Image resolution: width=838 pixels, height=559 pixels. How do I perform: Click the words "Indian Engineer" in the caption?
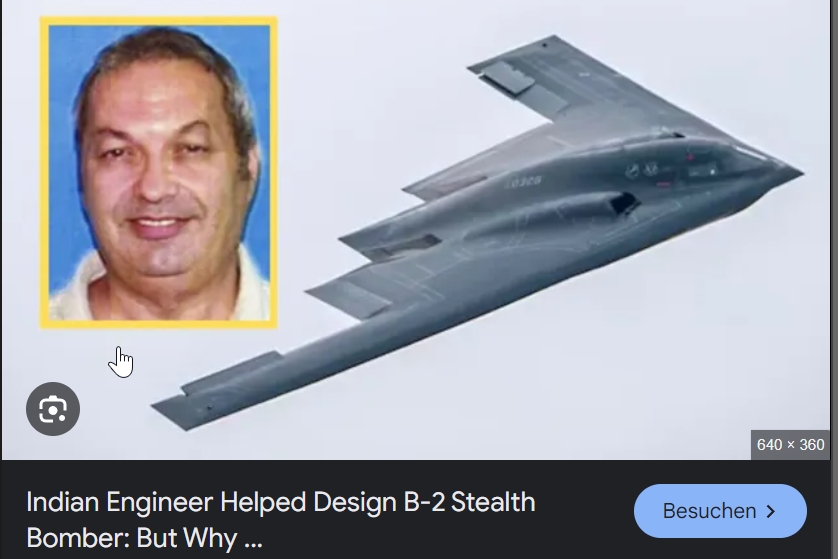click(120, 504)
